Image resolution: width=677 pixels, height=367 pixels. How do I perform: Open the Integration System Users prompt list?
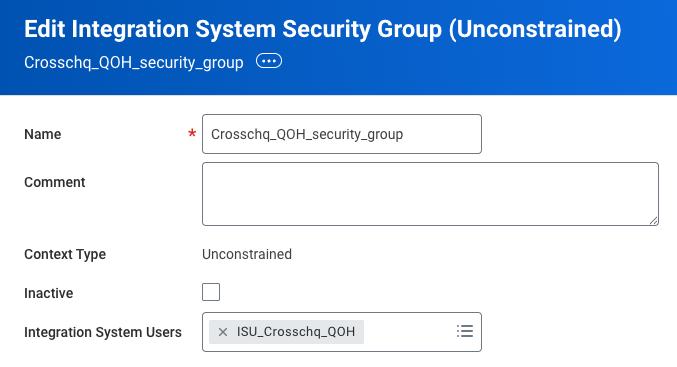click(465, 331)
